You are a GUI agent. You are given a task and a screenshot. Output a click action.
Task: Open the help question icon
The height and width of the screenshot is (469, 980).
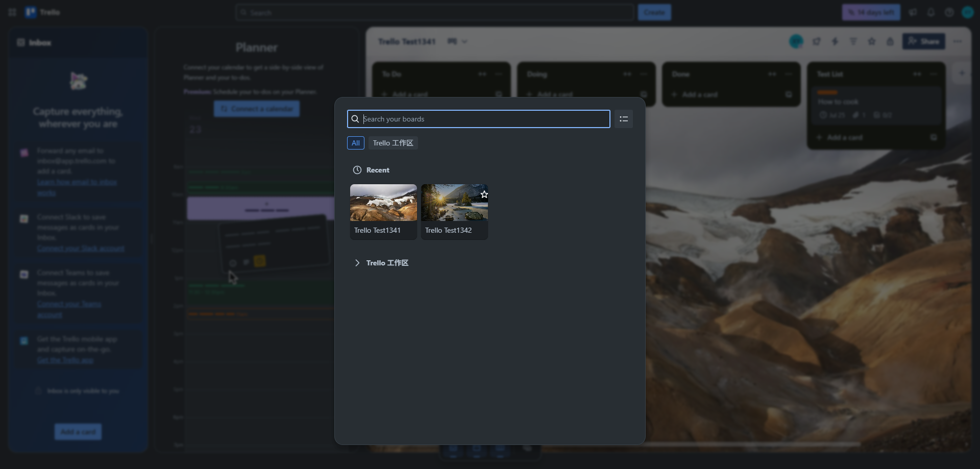coord(949,12)
